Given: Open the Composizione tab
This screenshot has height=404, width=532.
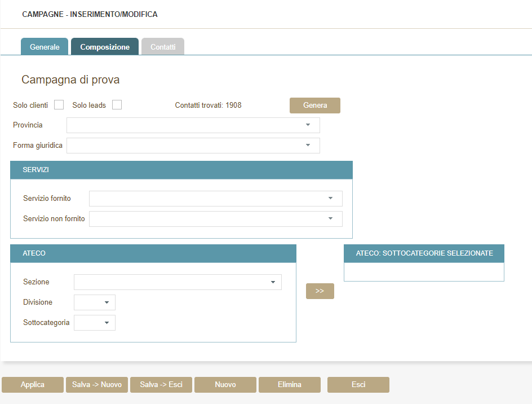Looking at the screenshot, I should (x=105, y=47).
